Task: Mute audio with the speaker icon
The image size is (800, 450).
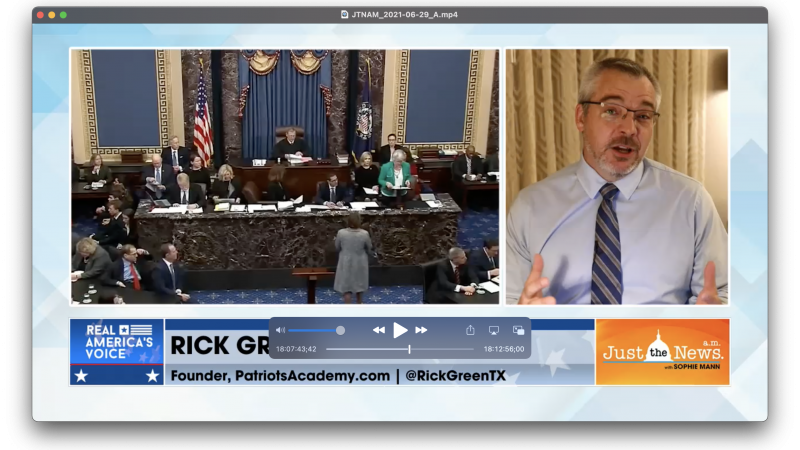Action: pos(281,330)
